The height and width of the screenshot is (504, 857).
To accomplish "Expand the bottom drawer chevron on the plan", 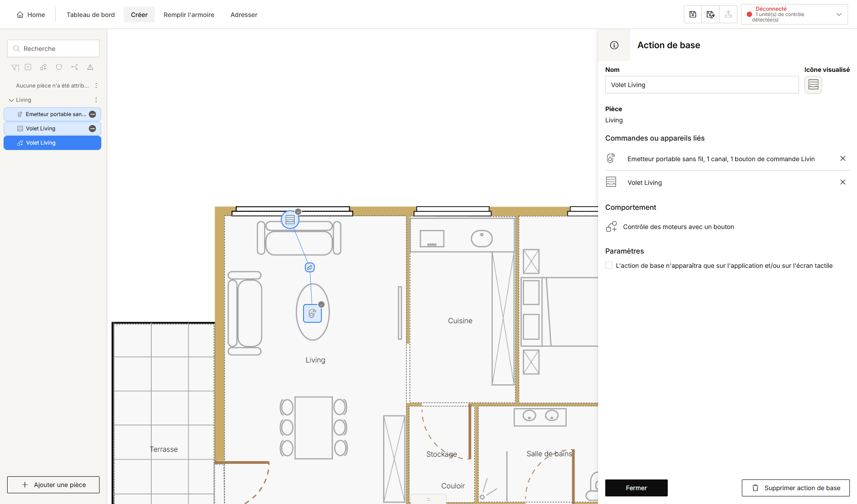I will (x=428, y=499).
